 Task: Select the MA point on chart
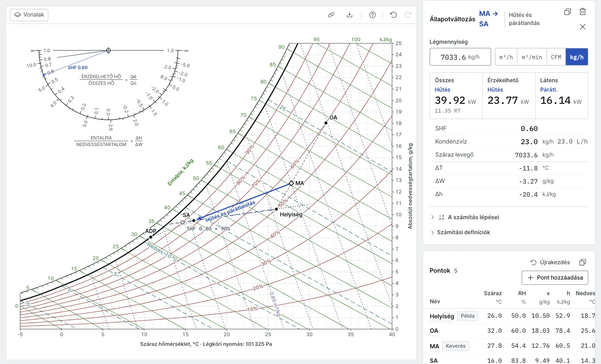tap(291, 183)
